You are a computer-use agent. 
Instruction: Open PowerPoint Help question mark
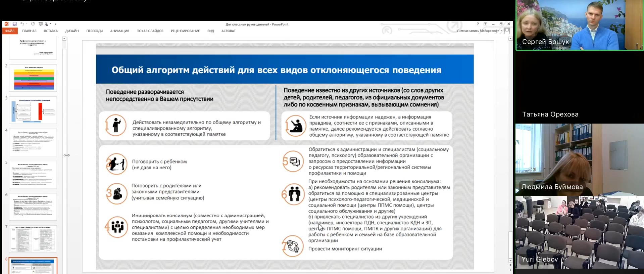pyautogui.click(x=478, y=24)
